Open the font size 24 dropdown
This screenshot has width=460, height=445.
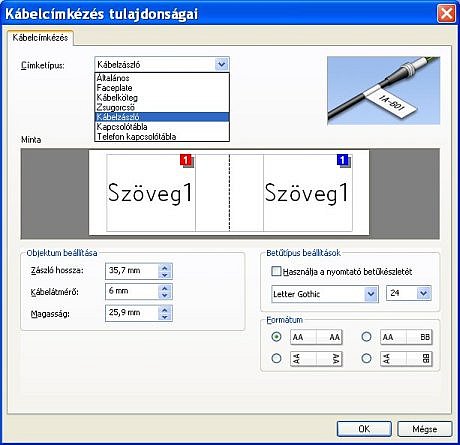click(x=424, y=293)
